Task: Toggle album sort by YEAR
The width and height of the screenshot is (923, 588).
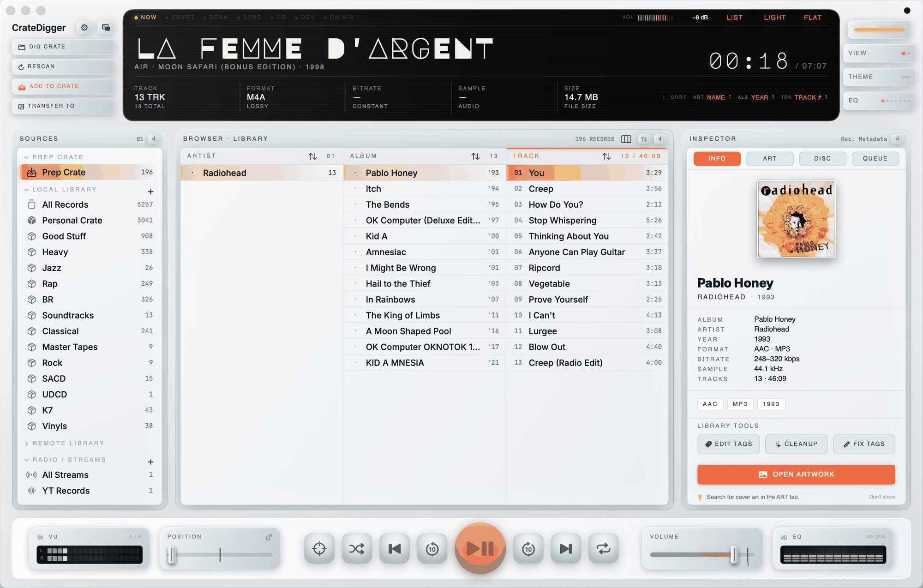Action: pos(762,97)
